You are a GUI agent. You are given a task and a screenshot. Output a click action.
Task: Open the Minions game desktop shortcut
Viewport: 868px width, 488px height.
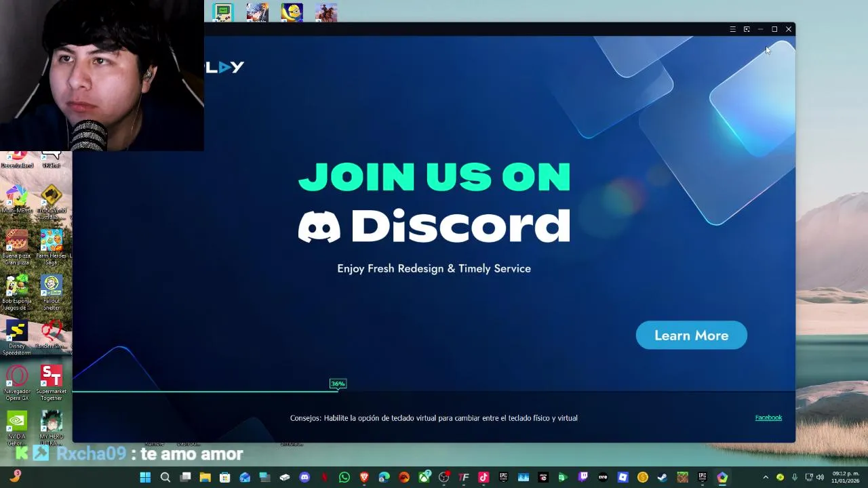pos(292,12)
